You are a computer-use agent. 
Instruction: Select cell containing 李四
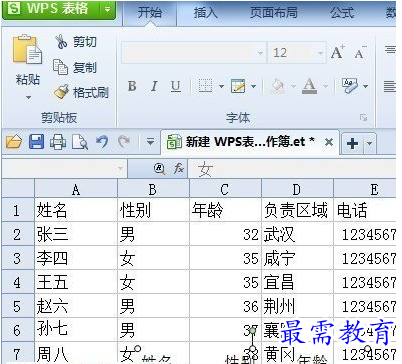[76, 258]
